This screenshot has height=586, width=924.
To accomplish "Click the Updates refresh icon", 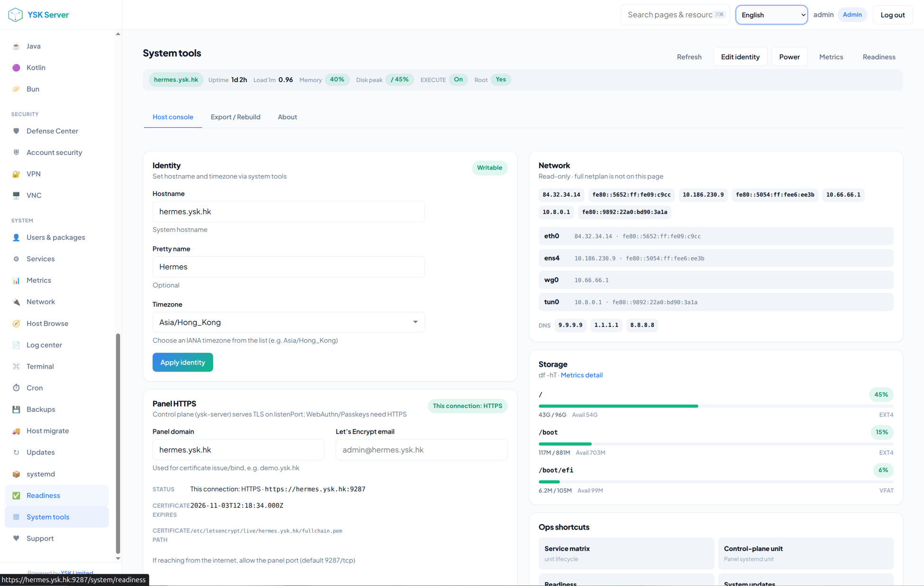I will click(16, 452).
